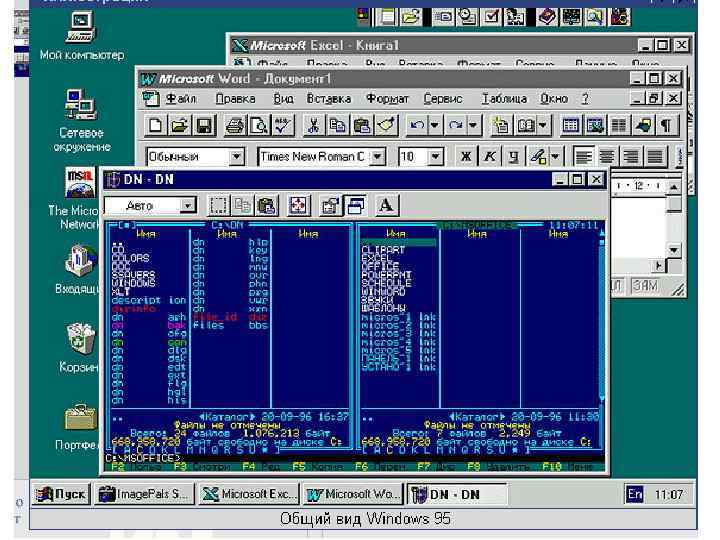Expand the Обычный style dropdown in Word
The width and height of the screenshot is (720, 540).
pos(236,157)
